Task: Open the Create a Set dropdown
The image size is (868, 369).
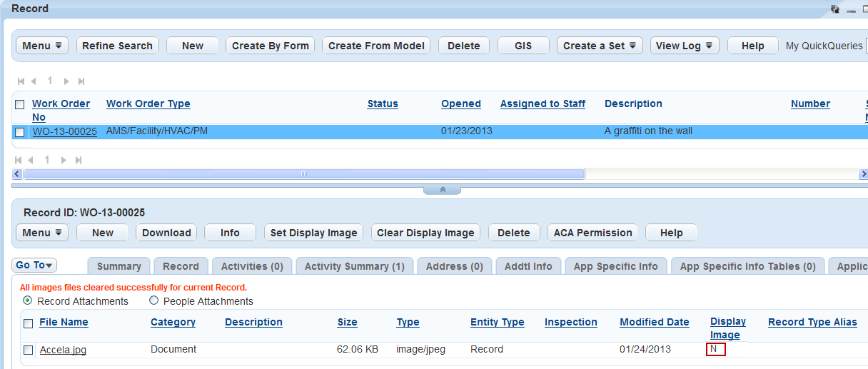Action: click(600, 46)
